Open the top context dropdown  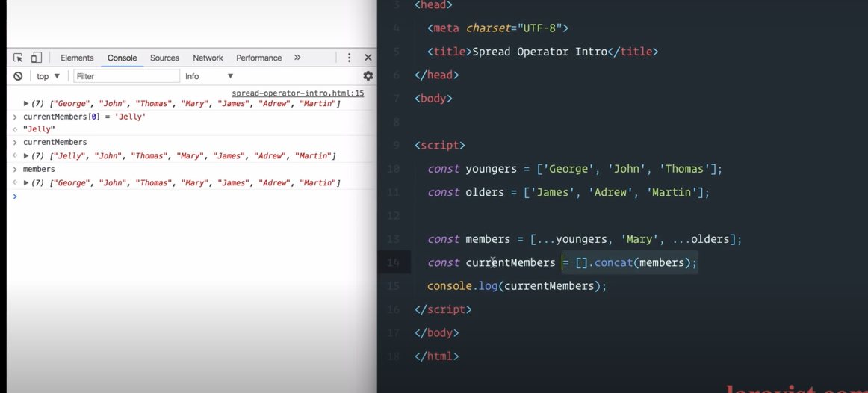click(48, 76)
